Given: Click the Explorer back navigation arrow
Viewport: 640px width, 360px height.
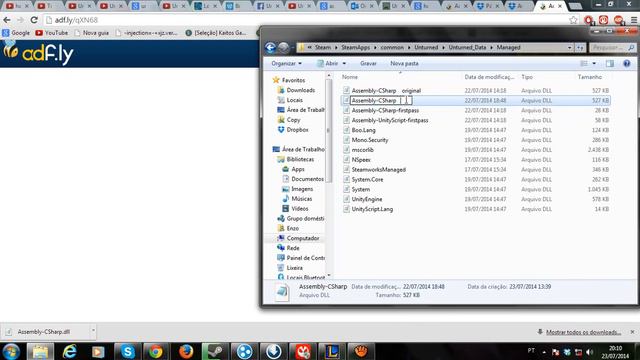Looking at the screenshot, I should tap(270, 48).
